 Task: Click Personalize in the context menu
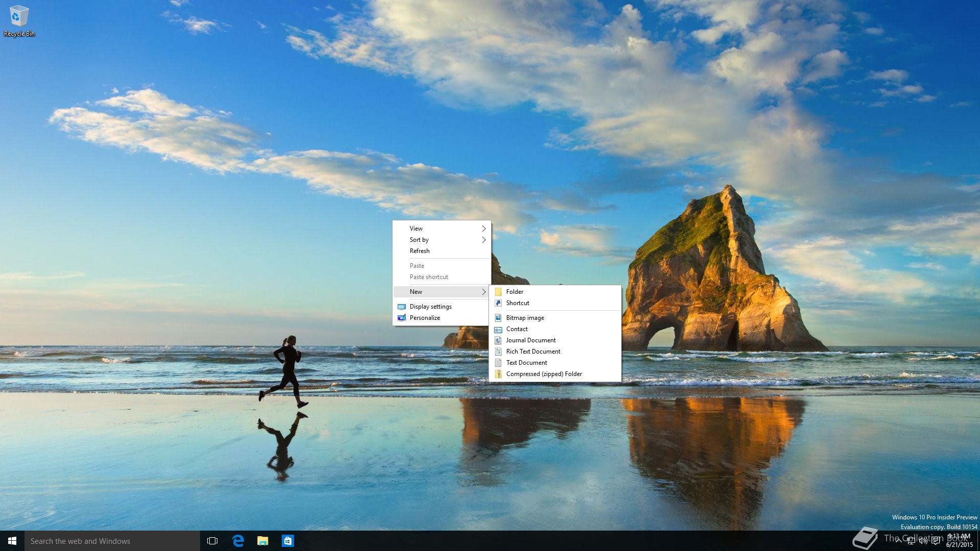tap(425, 318)
